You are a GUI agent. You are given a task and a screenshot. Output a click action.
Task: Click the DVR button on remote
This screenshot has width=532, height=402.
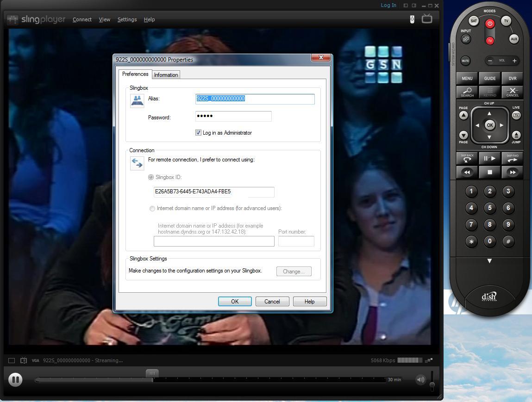tap(512, 78)
